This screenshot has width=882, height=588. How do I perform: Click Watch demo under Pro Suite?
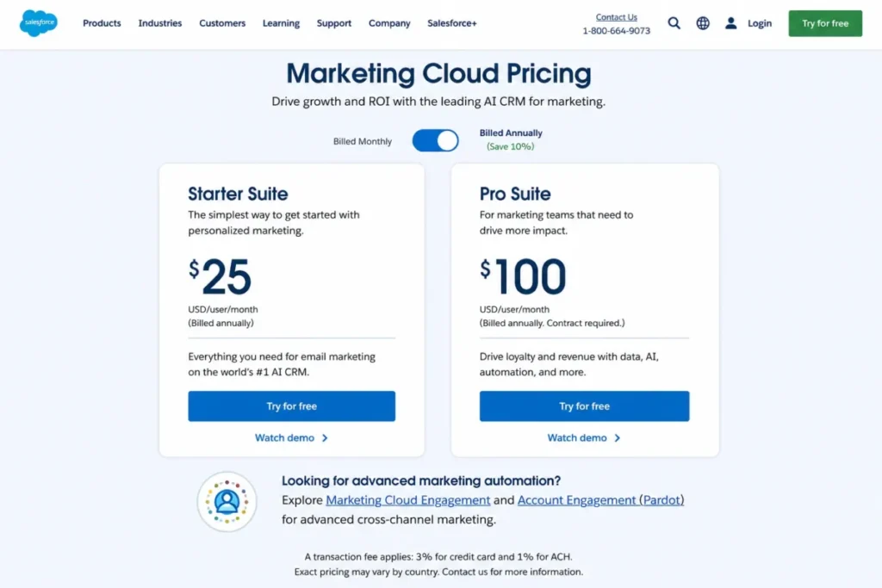(584, 437)
